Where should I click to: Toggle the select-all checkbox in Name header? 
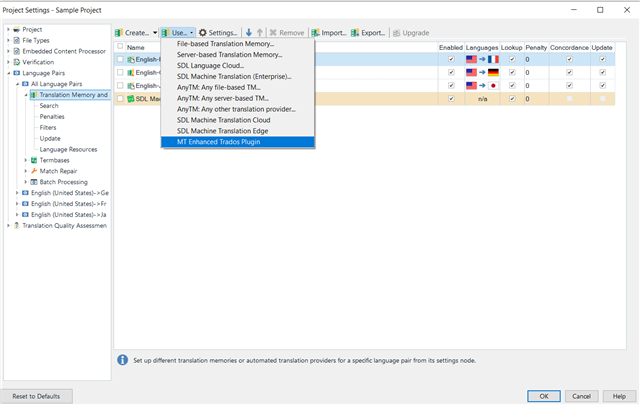point(120,47)
